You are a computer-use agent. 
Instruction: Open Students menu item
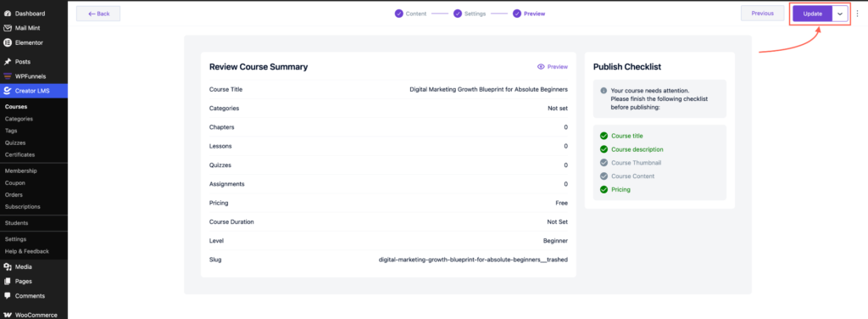(x=17, y=222)
